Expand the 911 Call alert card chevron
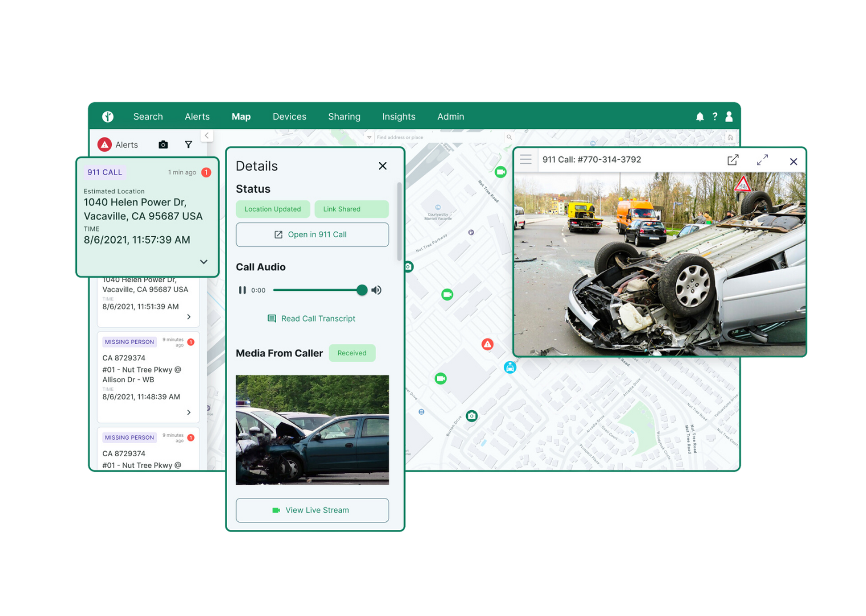 pyautogui.click(x=204, y=262)
